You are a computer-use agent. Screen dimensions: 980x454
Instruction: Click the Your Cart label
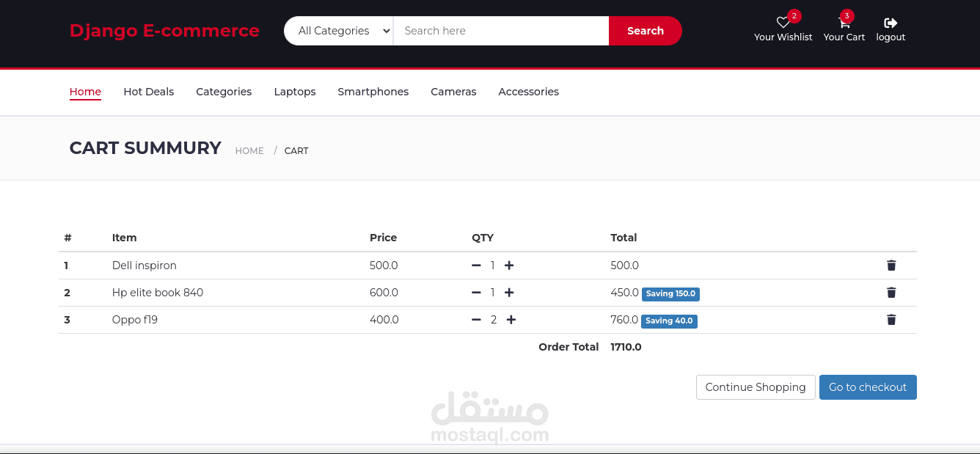844,37
